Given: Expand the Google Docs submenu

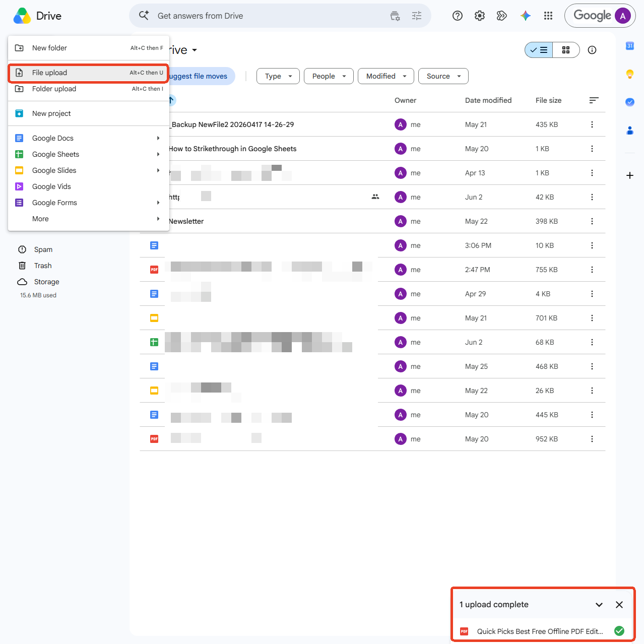Looking at the screenshot, I should click(x=89, y=138).
